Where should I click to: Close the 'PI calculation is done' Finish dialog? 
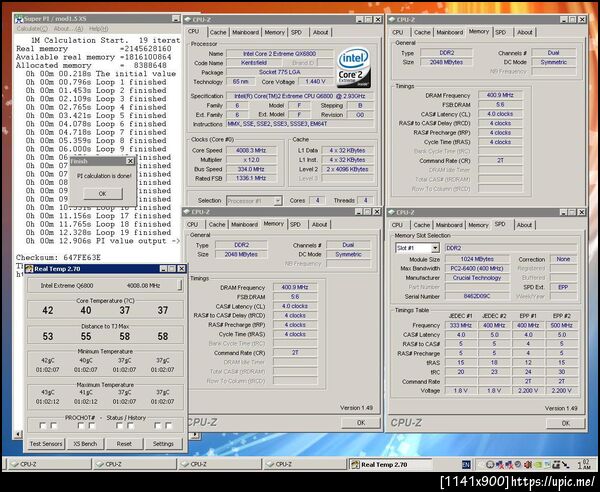pos(130,161)
